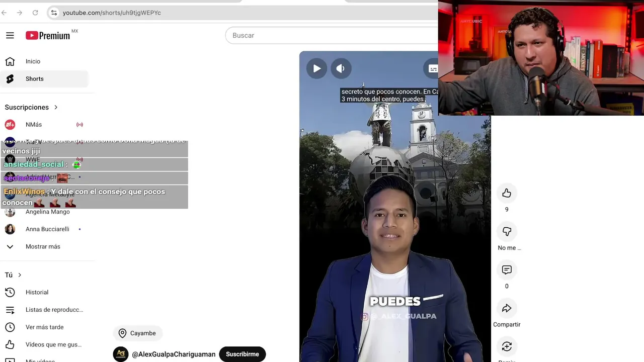This screenshot has width=644, height=362.
Task: Click the Compartir label under share
Action: (x=507, y=325)
